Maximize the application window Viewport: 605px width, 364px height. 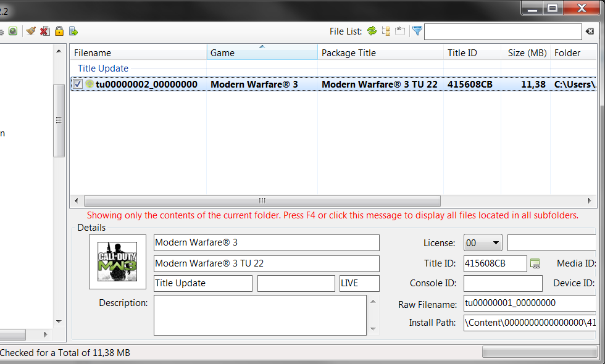[553, 7]
